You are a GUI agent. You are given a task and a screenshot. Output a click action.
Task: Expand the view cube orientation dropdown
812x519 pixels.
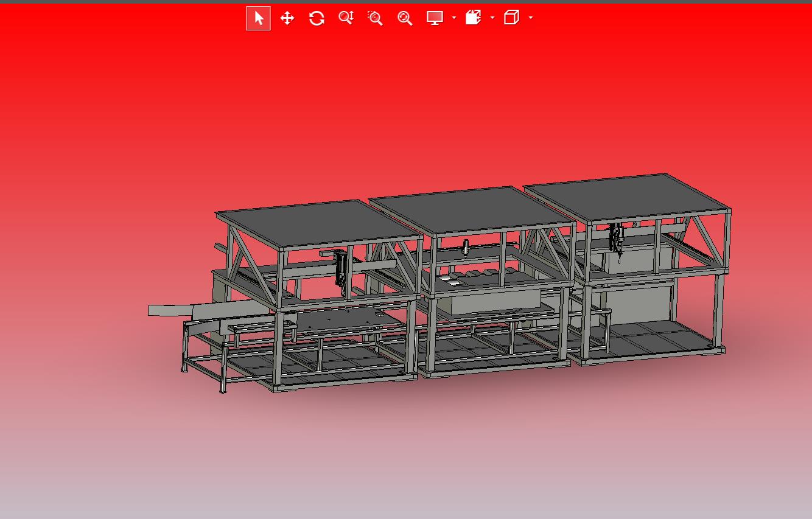(x=531, y=18)
